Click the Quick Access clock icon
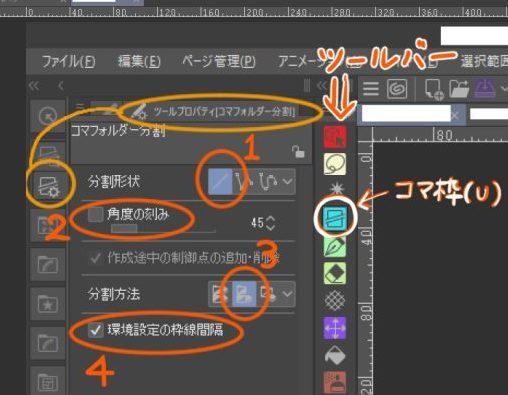 pos(48,116)
